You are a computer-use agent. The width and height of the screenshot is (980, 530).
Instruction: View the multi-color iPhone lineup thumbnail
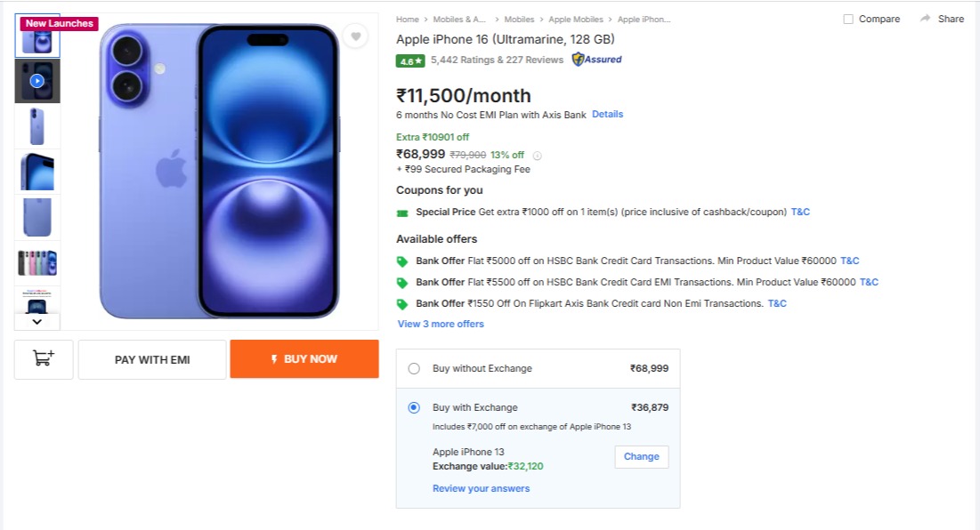pyautogui.click(x=37, y=263)
